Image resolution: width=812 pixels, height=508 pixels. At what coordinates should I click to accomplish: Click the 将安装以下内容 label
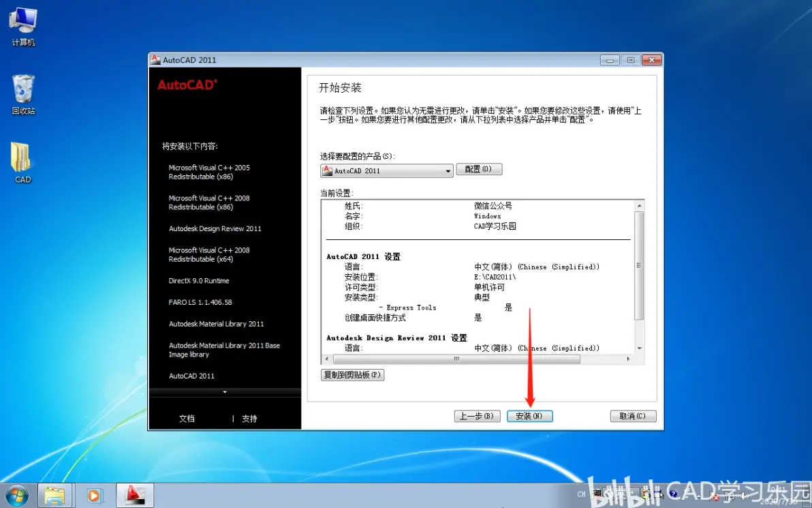(x=190, y=146)
